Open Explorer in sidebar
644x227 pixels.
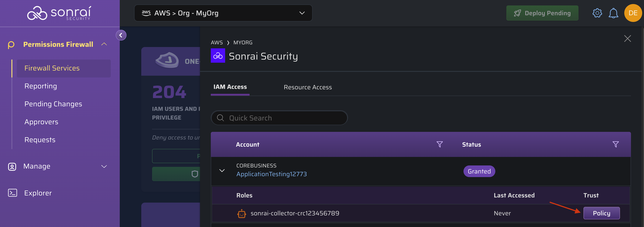pyautogui.click(x=38, y=193)
